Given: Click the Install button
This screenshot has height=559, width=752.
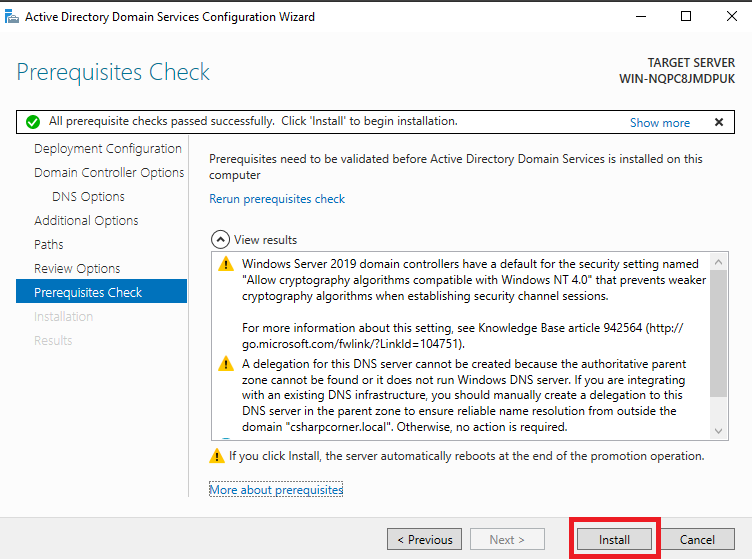Looking at the screenshot, I should [614, 540].
